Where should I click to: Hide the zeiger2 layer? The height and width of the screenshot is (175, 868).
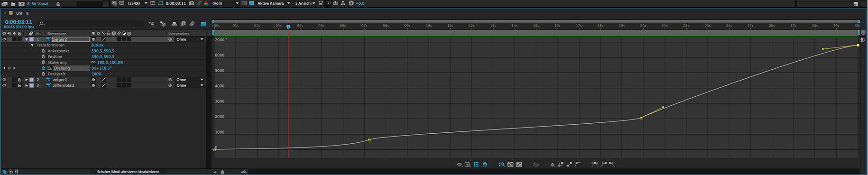click(4, 39)
